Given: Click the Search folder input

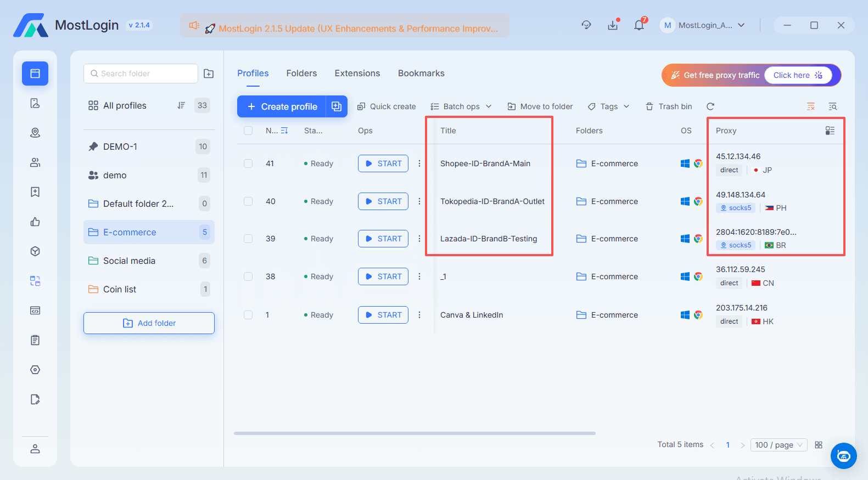Looking at the screenshot, I should click(x=141, y=74).
